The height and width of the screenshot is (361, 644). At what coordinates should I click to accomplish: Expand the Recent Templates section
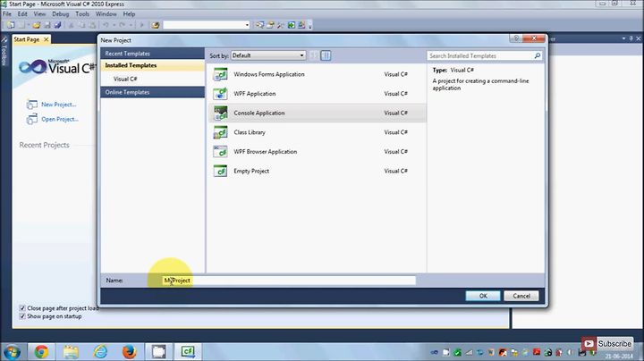pos(152,54)
